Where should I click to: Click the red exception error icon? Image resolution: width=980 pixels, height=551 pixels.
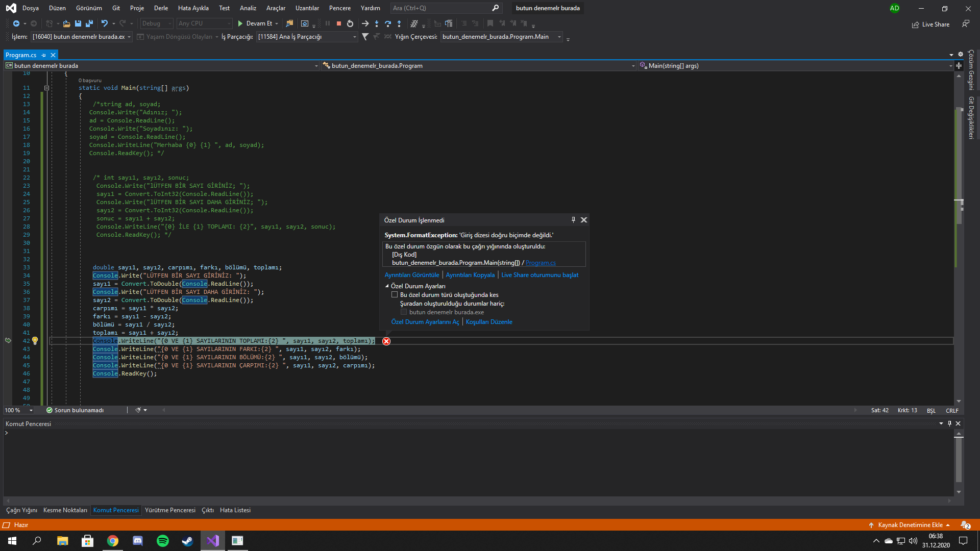click(x=386, y=341)
